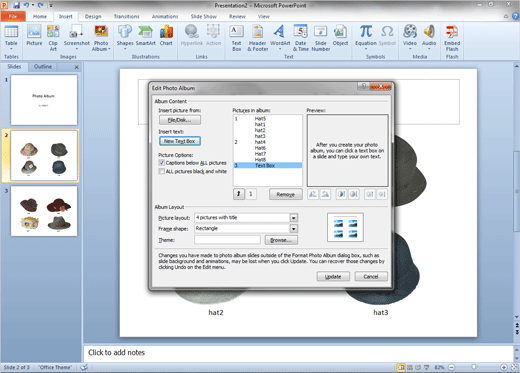Insert a Picture from file
Screen dimensions: 520x373
point(34,35)
